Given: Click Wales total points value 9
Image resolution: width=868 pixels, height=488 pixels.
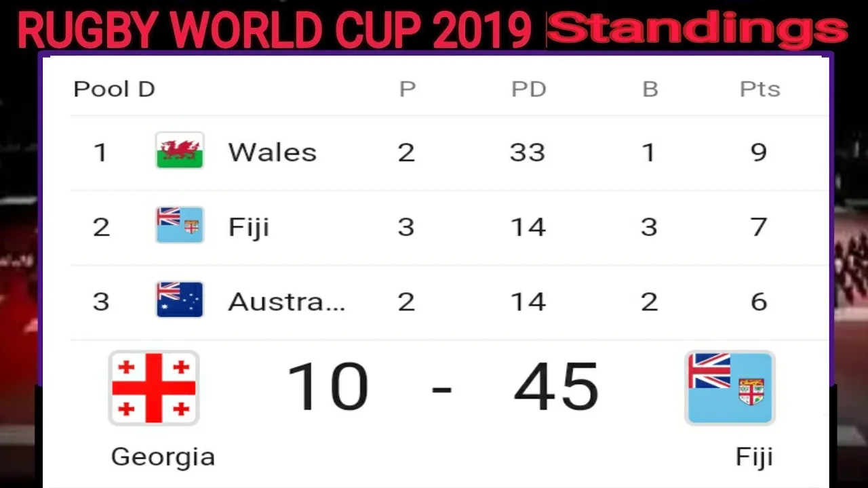Looking at the screenshot, I should pyautogui.click(x=759, y=152).
